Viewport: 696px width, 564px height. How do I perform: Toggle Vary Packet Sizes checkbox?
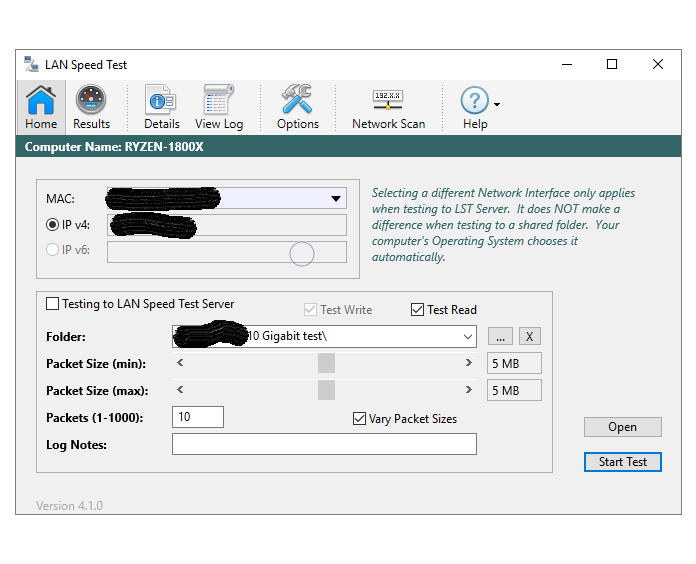[x=359, y=418]
